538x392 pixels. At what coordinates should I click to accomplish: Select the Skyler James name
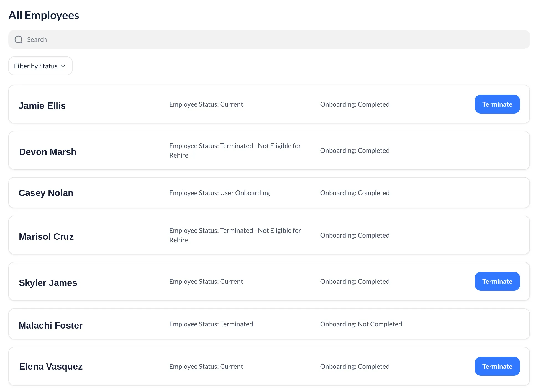[48, 283]
